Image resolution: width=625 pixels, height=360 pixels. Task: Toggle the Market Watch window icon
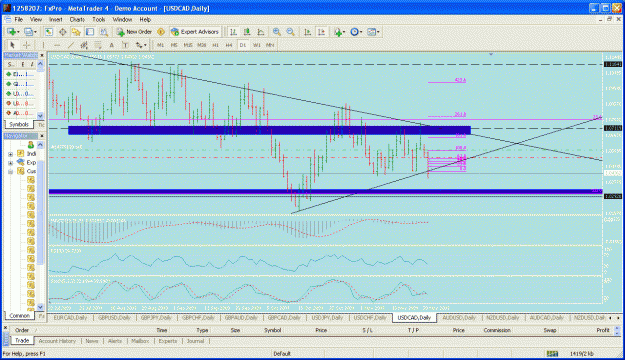(x=49, y=32)
